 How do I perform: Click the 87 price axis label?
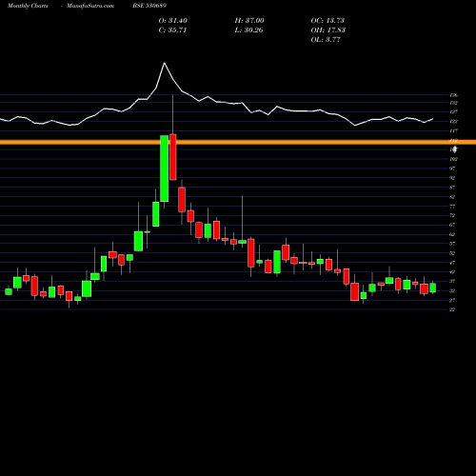(x=452, y=188)
